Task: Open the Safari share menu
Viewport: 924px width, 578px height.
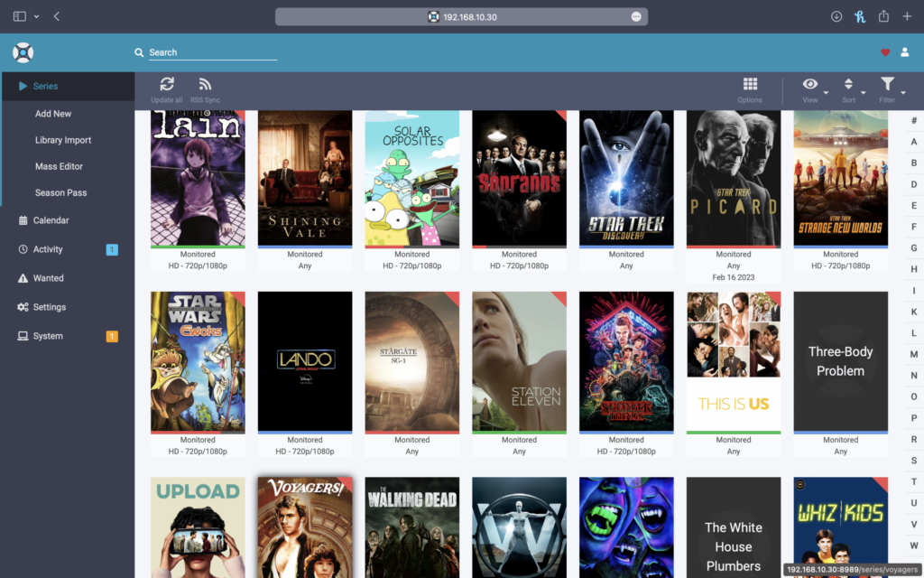Action: click(x=883, y=16)
